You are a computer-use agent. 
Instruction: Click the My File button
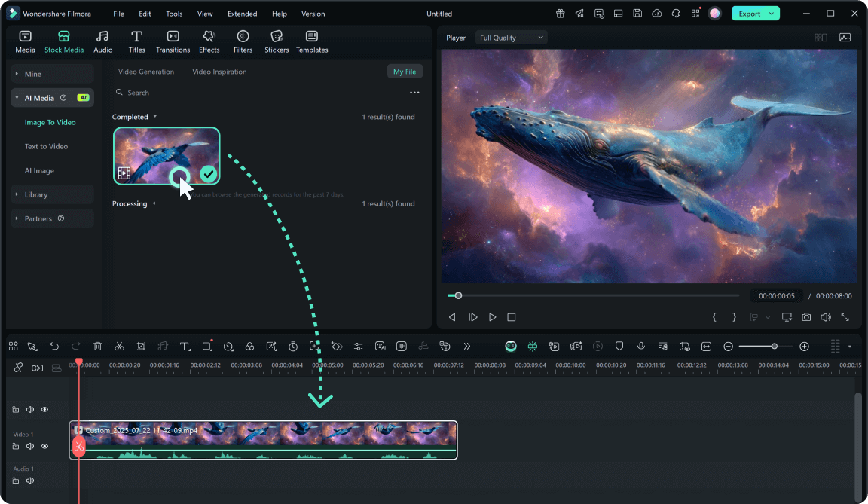click(404, 72)
